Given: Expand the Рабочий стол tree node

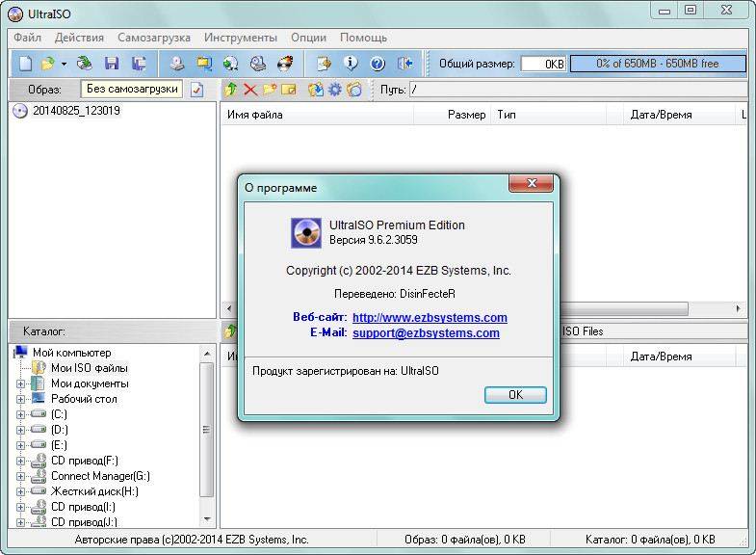Looking at the screenshot, I should [20, 399].
